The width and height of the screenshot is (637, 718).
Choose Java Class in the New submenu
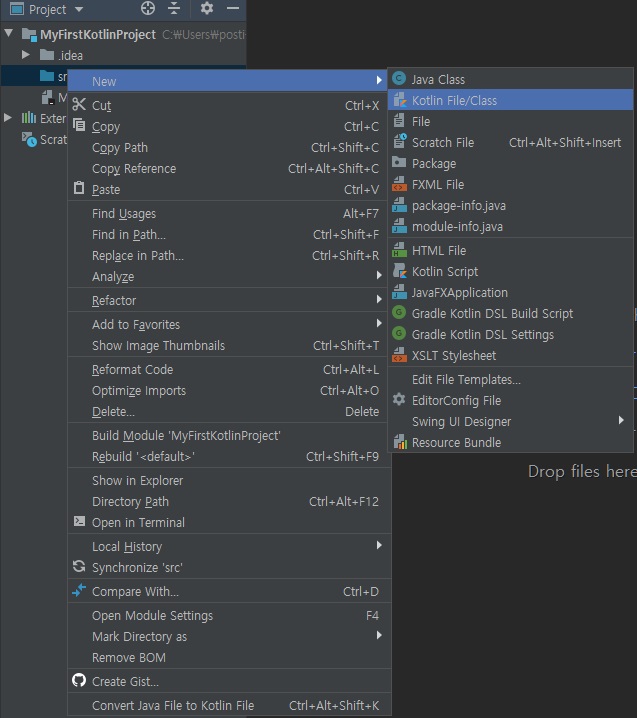(438, 79)
